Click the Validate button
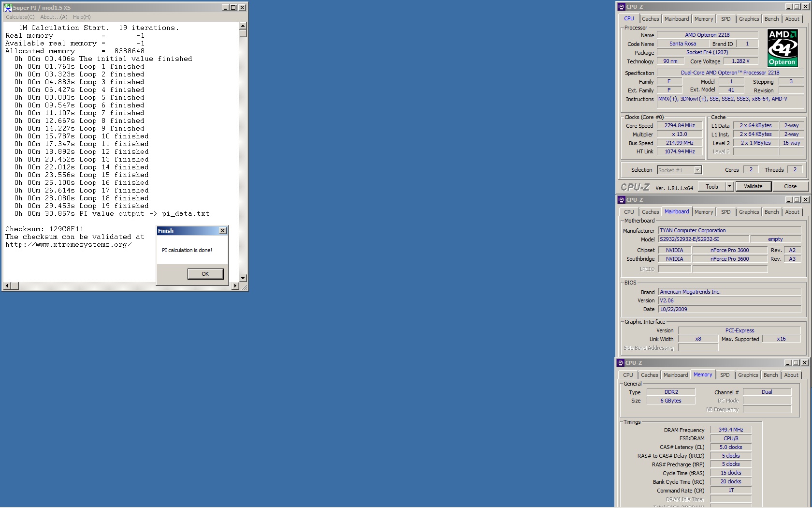Screen dimensions: 812x508 753,186
